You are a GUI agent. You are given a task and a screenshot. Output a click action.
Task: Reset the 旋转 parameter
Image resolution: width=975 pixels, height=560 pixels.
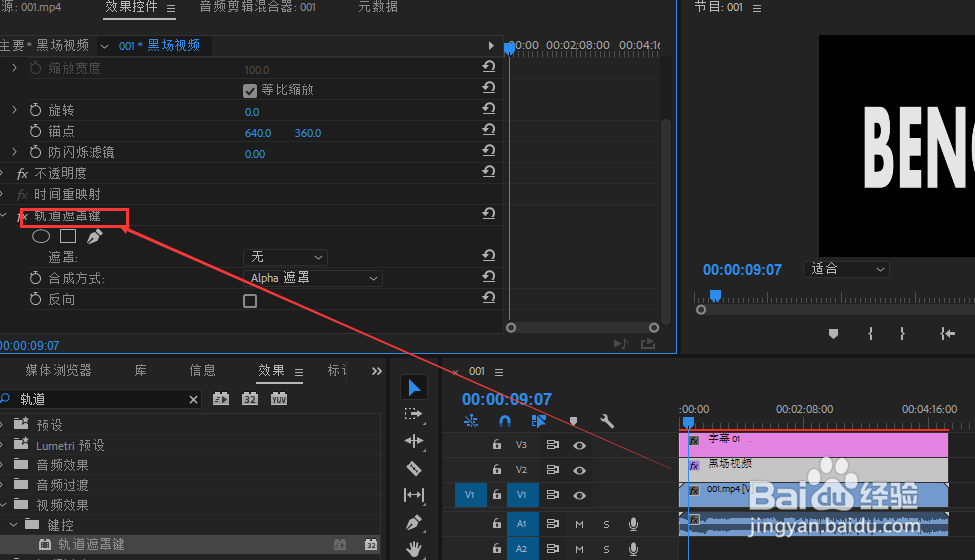tap(489, 109)
